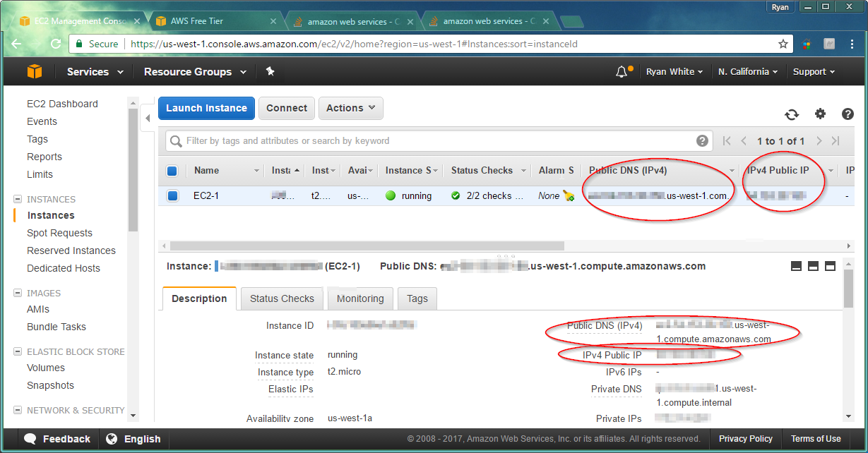Select the EC2-1 instance checkbox
The width and height of the screenshot is (868, 453).
[x=173, y=196]
